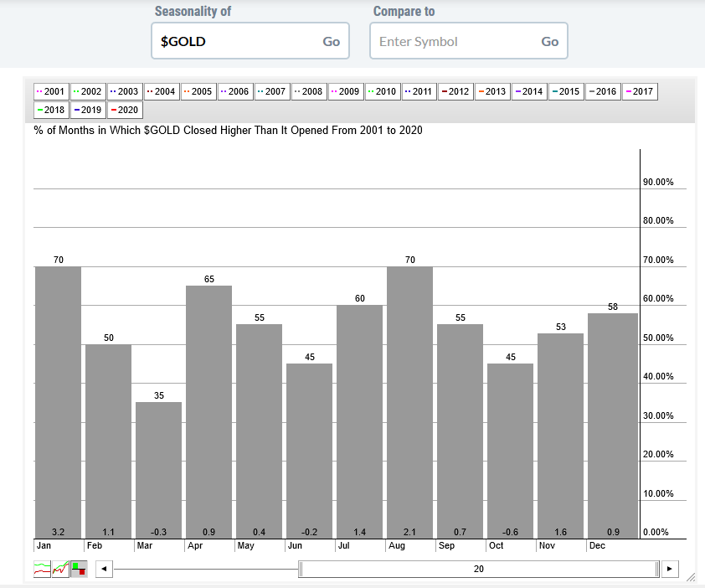The image size is (705, 588).
Task: Show or hide the 2015 series
Action: point(567,92)
